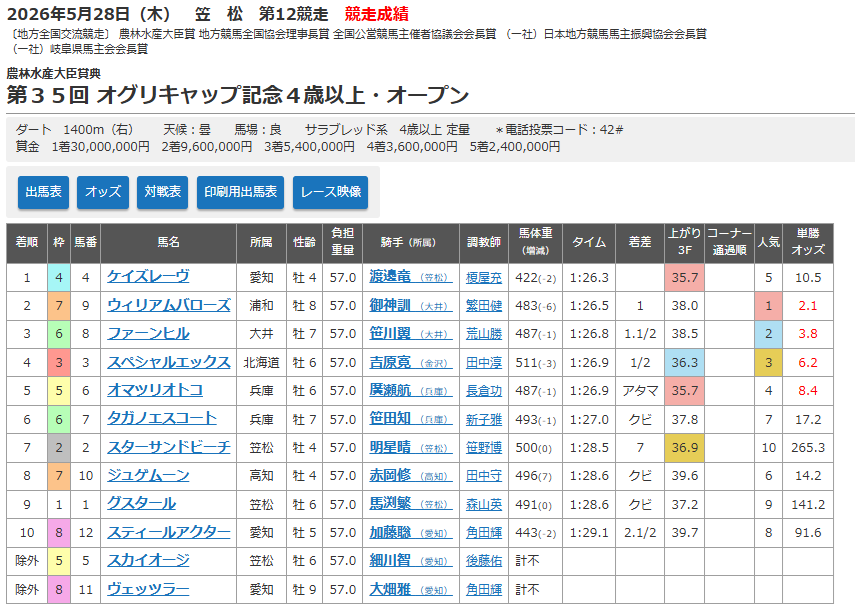
Task: Click the 人気 column header
Action: [x=768, y=242]
